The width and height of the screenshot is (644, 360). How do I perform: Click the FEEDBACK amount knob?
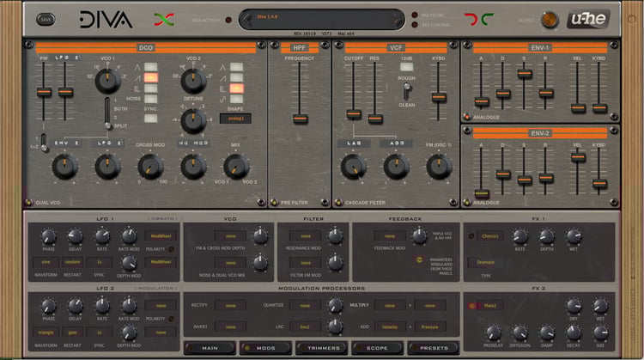419,236
